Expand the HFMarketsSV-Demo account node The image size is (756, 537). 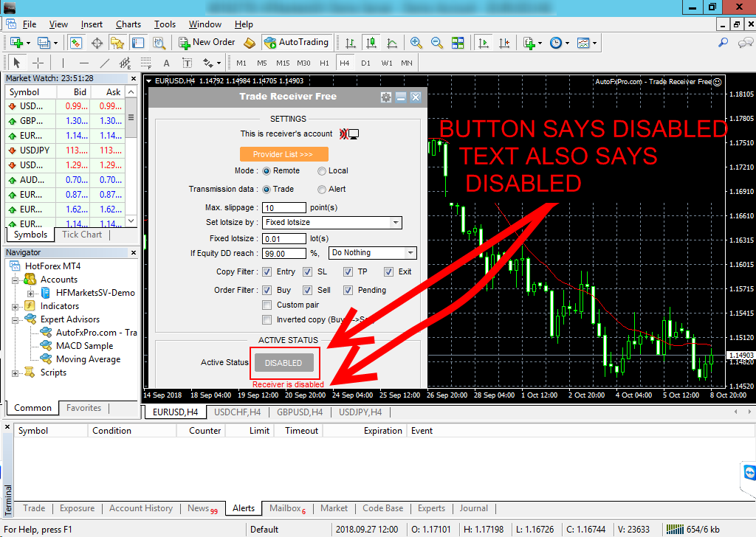[30, 294]
